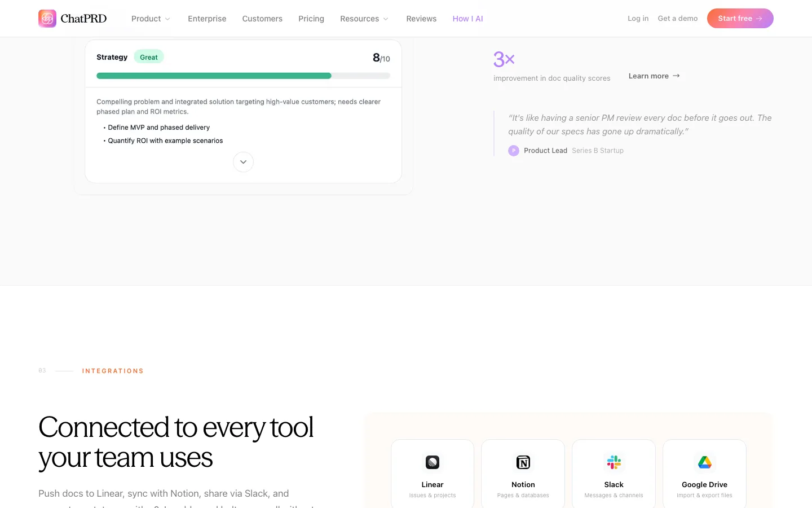
Task: Open the Notion integration icon
Action: click(523, 463)
